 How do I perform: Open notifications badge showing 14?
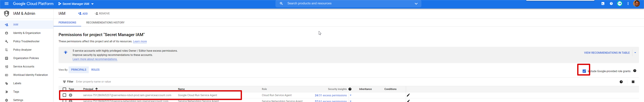620,4
